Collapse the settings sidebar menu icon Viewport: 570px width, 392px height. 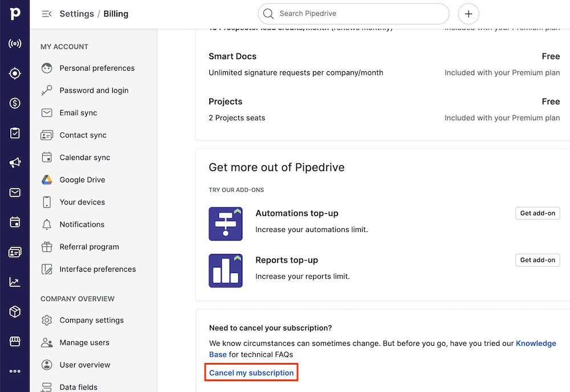point(47,14)
